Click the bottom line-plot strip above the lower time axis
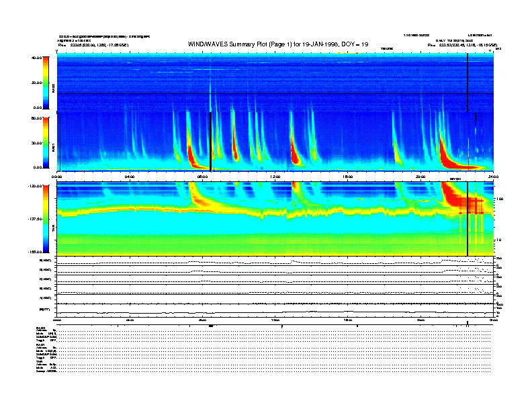 pyautogui.click(x=275, y=310)
